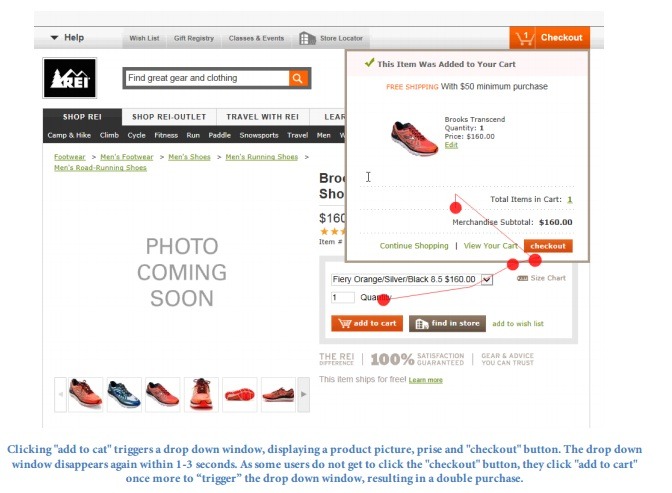Show next thumbnails with right arrow
The width and height of the screenshot is (672, 493).
click(x=303, y=394)
